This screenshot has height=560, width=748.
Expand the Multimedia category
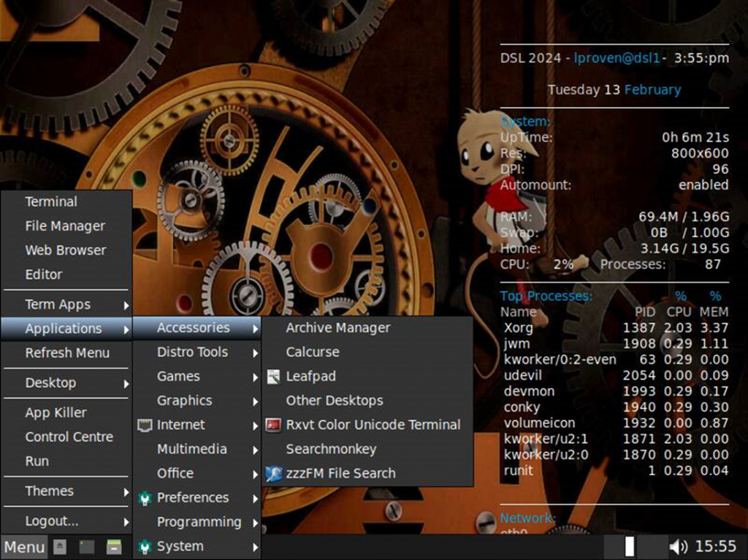click(x=197, y=449)
